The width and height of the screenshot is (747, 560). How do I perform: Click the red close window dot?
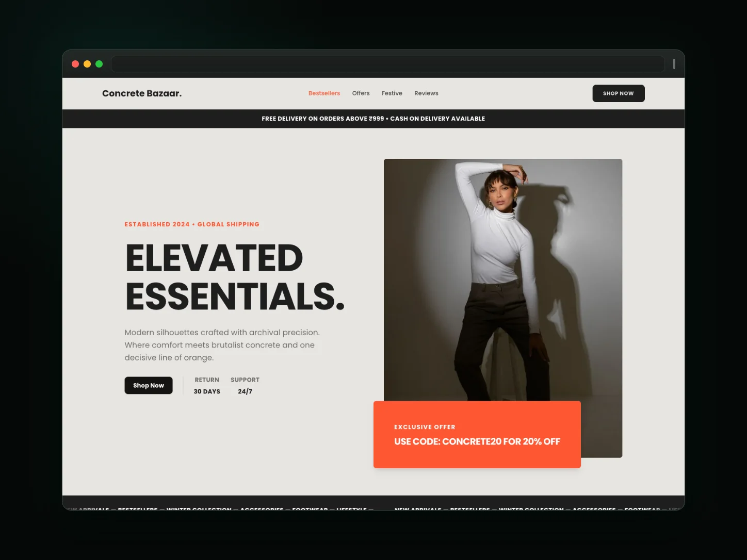pyautogui.click(x=75, y=64)
